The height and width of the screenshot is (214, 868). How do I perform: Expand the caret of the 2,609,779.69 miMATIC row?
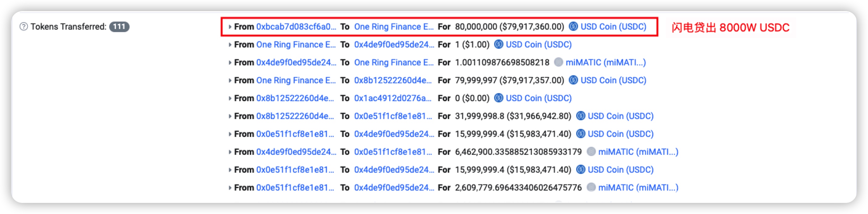230,187
